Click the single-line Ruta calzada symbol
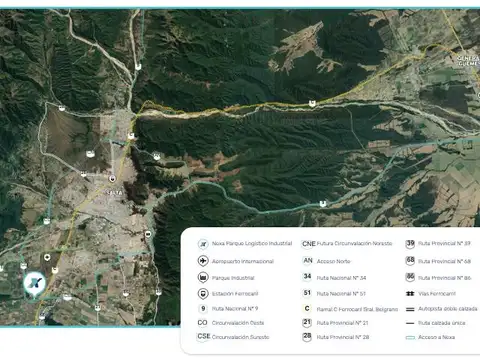Viewport: 480px width, 360px height. coord(410,323)
